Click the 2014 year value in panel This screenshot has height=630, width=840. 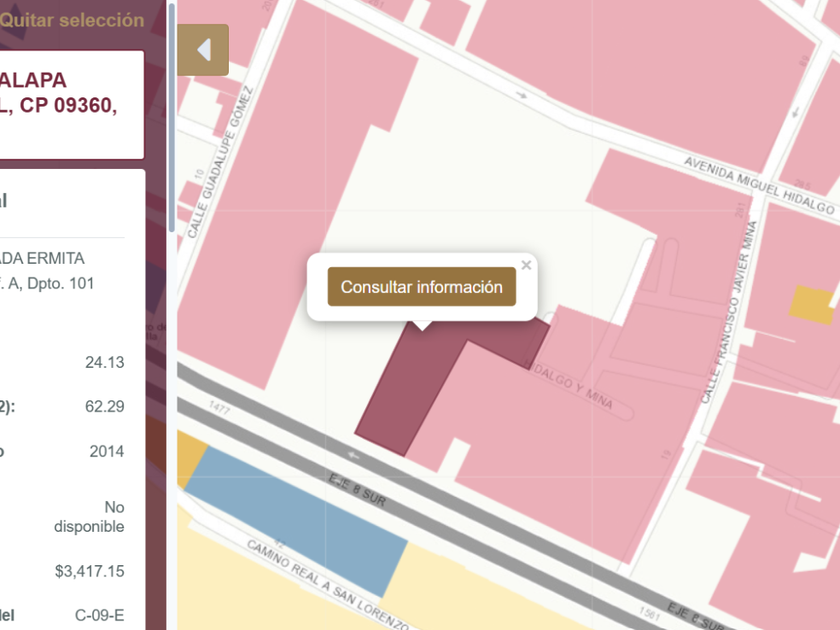[106, 451]
